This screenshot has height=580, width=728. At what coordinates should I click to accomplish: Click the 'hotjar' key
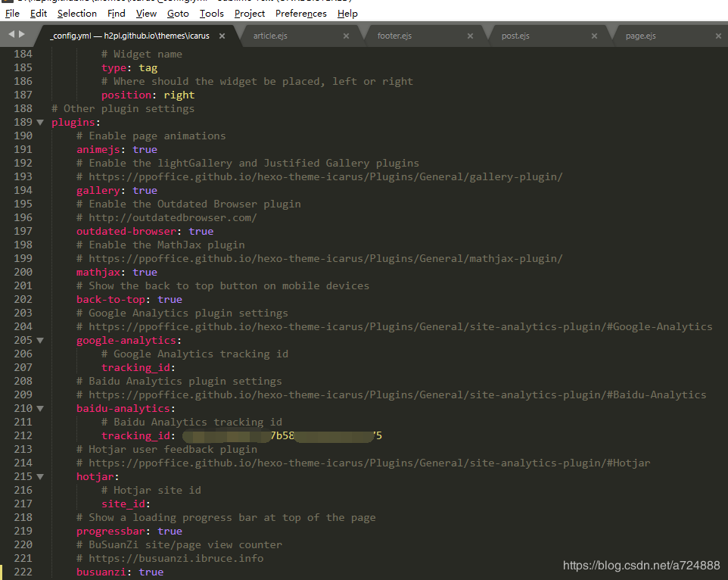(x=95, y=476)
